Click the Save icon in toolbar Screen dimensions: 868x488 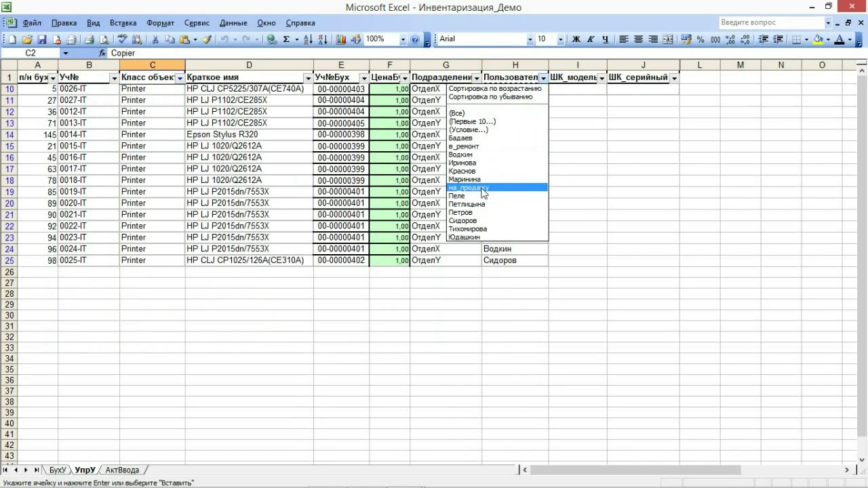pos(42,39)
